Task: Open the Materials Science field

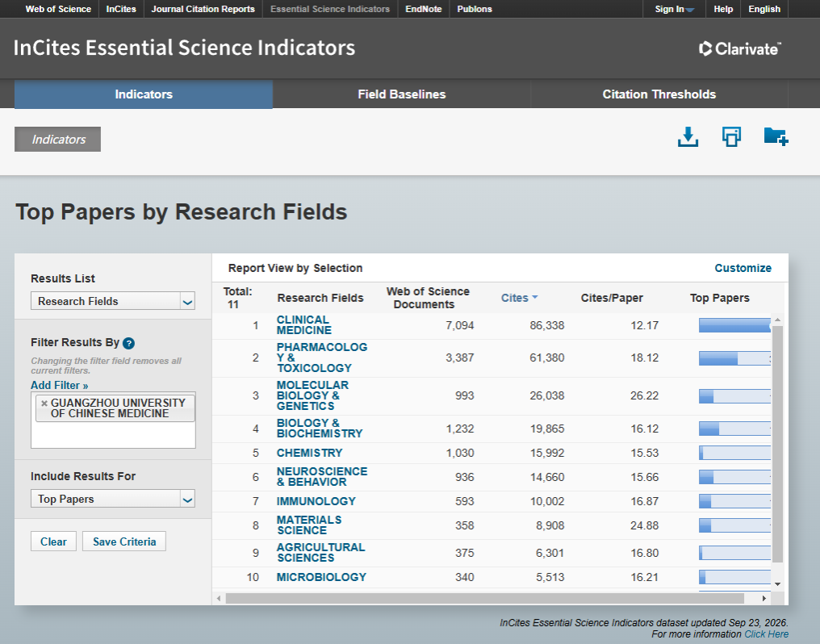Action: click(309, 525)
